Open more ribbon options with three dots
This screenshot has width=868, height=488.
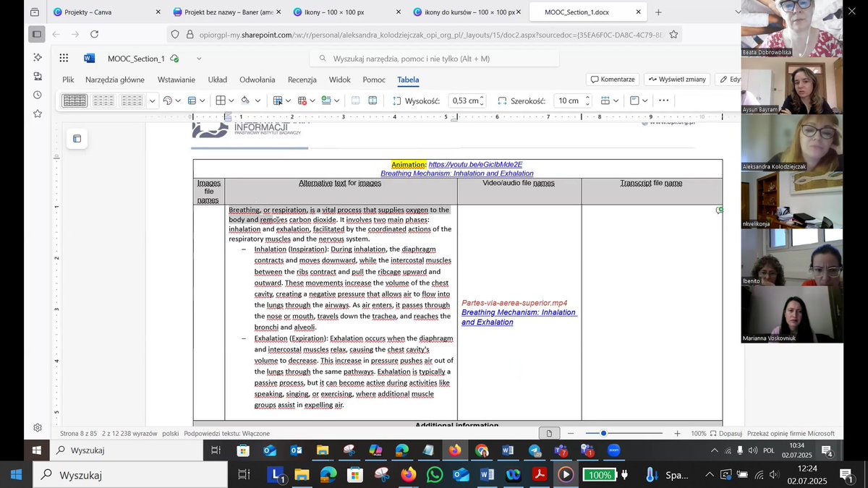pos(663,100)
